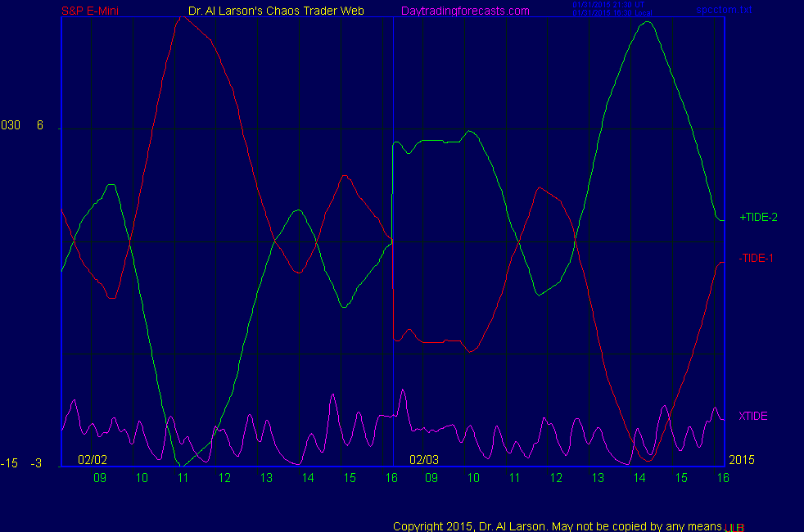Click hour label "10" of the 02/02 session

click(x=142, y=478)
